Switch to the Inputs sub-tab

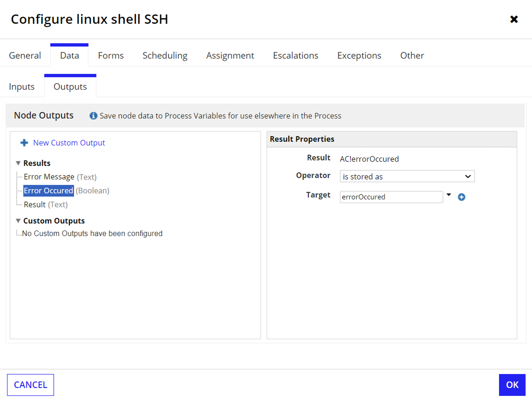click(22, 87)
